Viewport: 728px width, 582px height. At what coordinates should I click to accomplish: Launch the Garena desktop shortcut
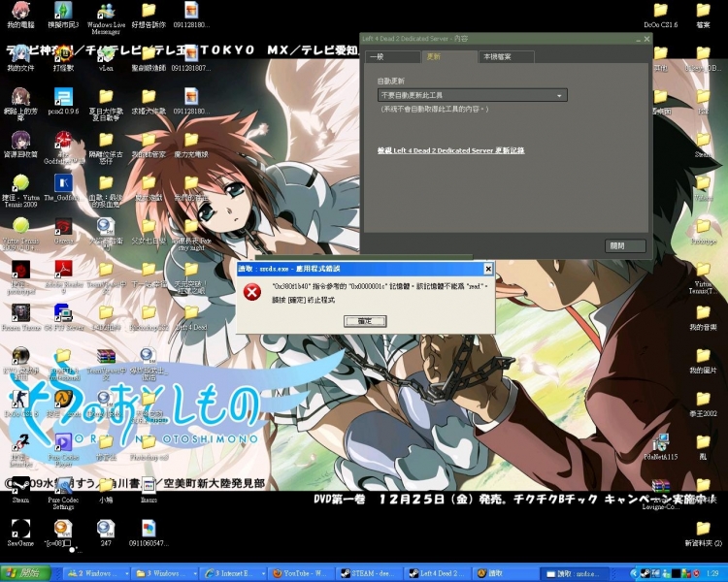point(63,228)
